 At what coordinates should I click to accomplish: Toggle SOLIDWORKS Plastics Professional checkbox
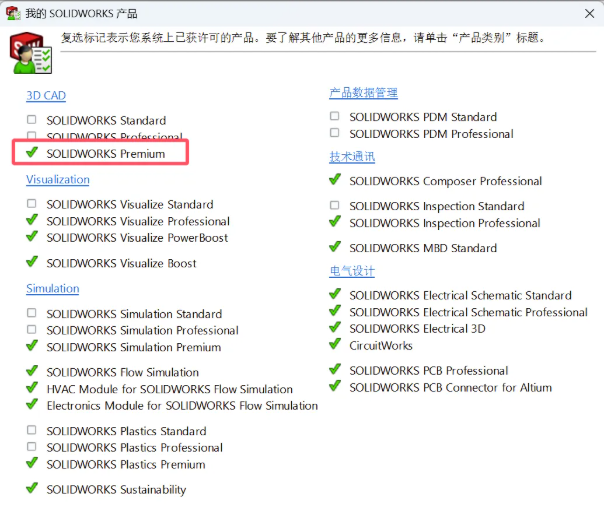[x=32, y=446]
